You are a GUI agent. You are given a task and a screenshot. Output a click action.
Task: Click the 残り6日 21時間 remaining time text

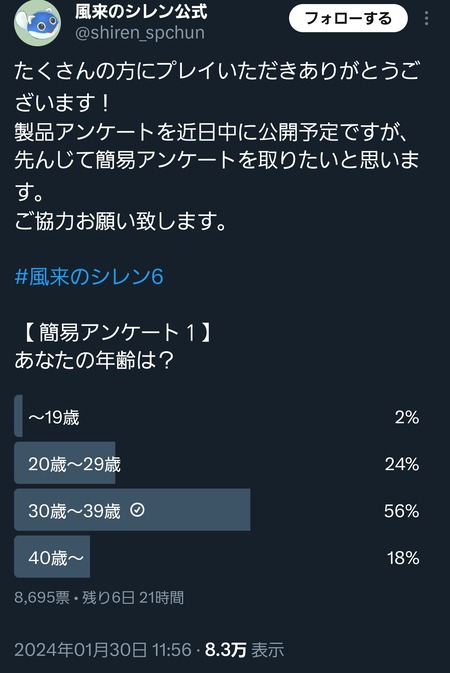(x=133, y=597)
